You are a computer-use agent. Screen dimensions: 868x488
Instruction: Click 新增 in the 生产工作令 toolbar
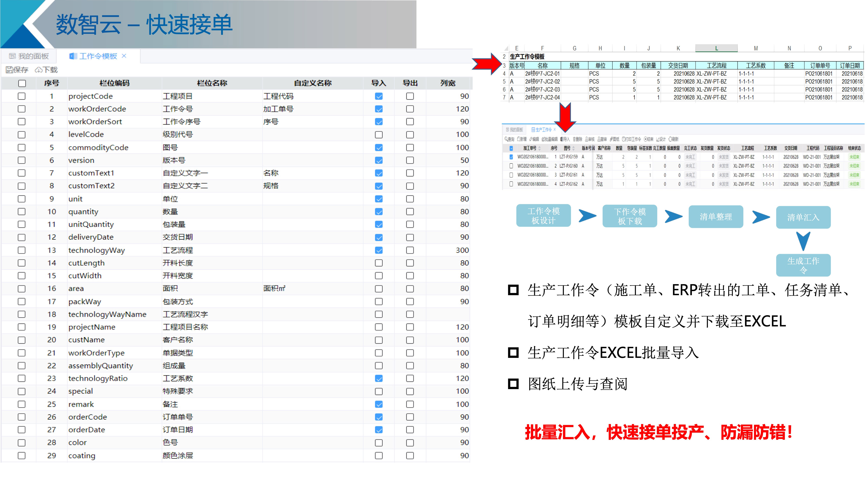(522, 139)
